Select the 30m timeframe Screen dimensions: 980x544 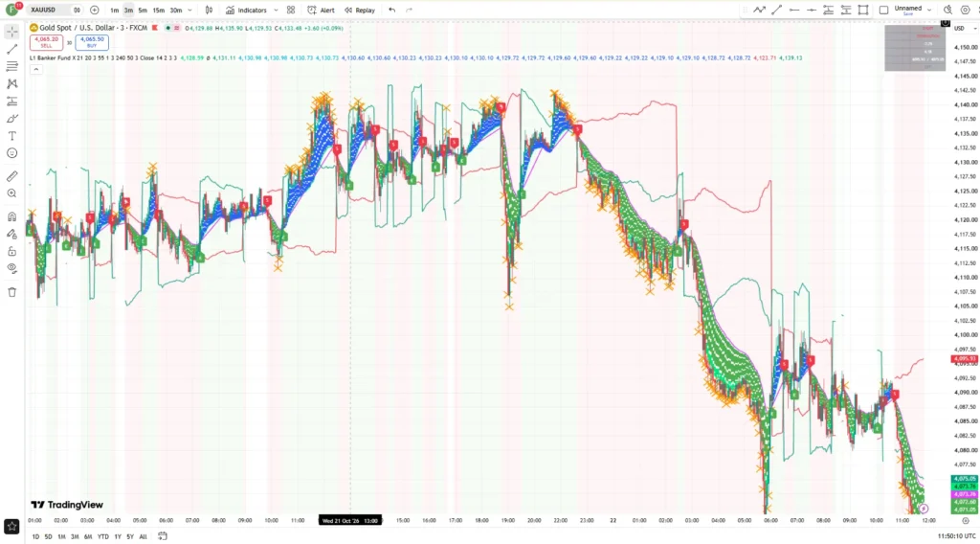[176, 10]
